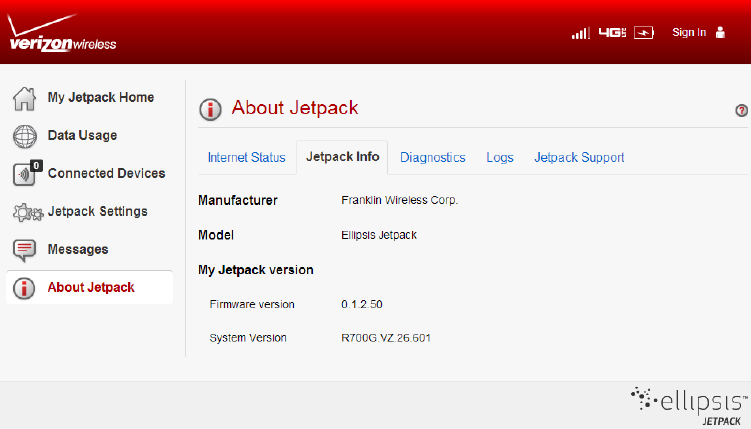This screenshot has width=751, height=429.
Task: Select the Jetpack Info tab
Action: click(x=342, y=157)
